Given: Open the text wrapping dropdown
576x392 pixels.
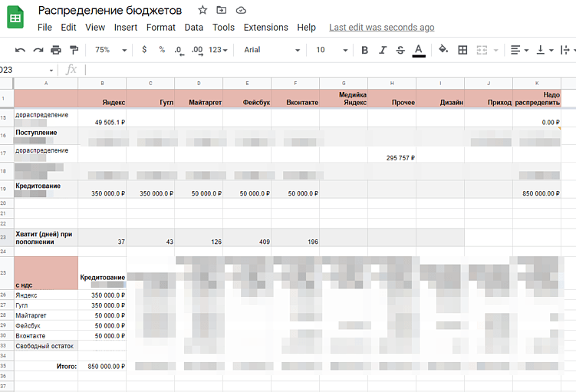Looking at the screenshot, I should point(568,50).
